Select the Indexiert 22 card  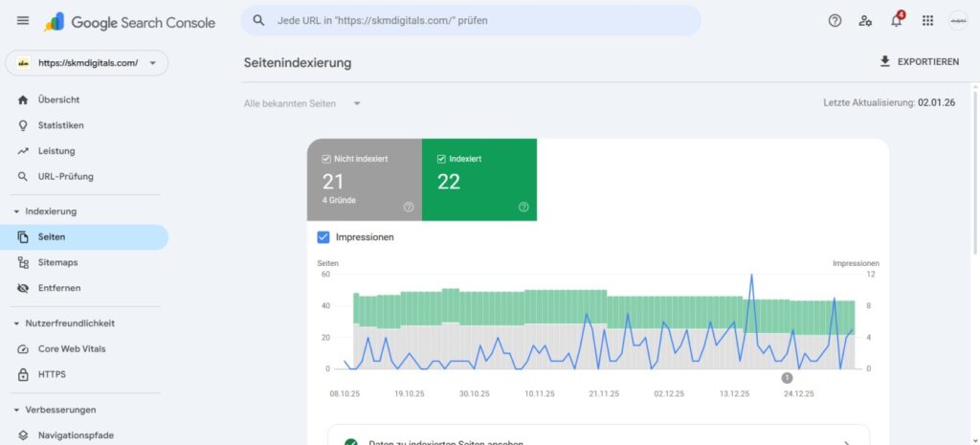click(479, 180)
